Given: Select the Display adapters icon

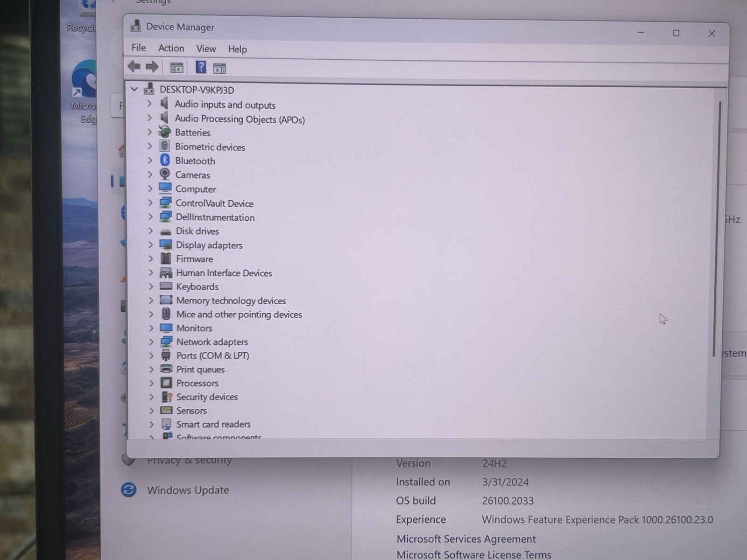Looking at the screenshot, I should click(x=166, y=245).
